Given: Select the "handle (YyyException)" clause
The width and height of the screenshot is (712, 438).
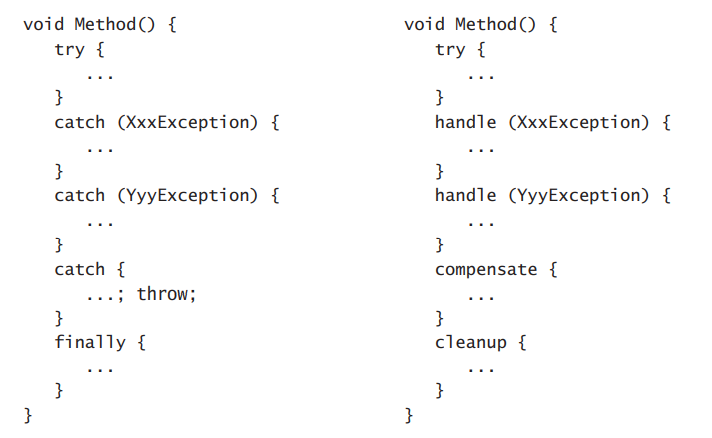Looking at the screenshot, I should coord(552,196).
